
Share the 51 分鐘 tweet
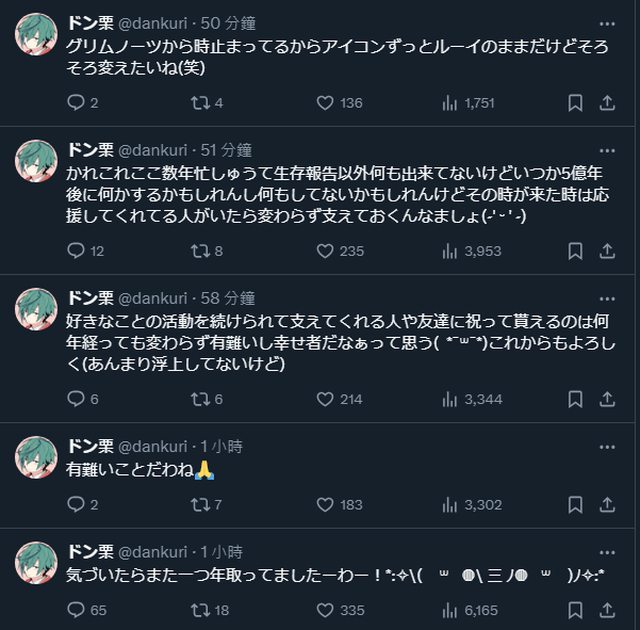tap(606, 251)
